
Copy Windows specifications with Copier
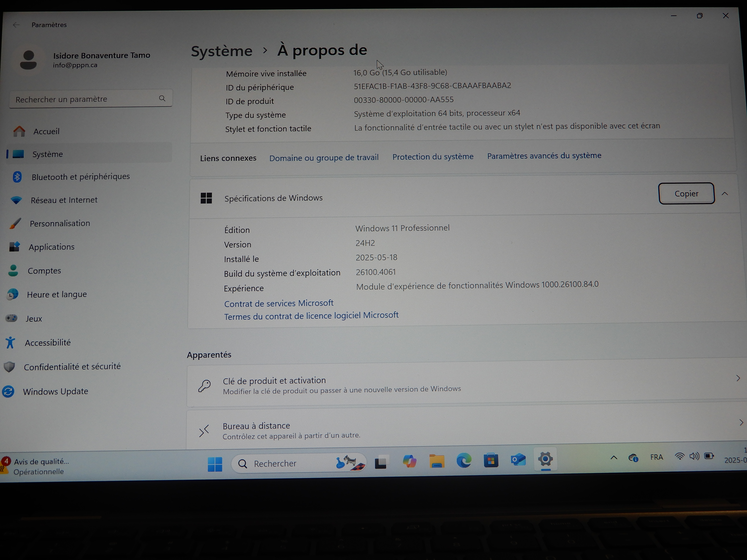click(x=686, y=193)
